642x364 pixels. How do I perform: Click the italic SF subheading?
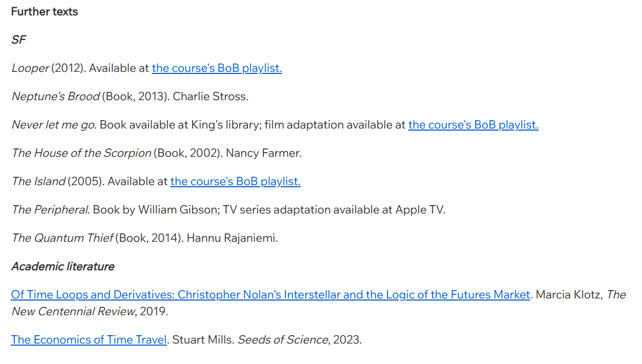tap(18, 40)
